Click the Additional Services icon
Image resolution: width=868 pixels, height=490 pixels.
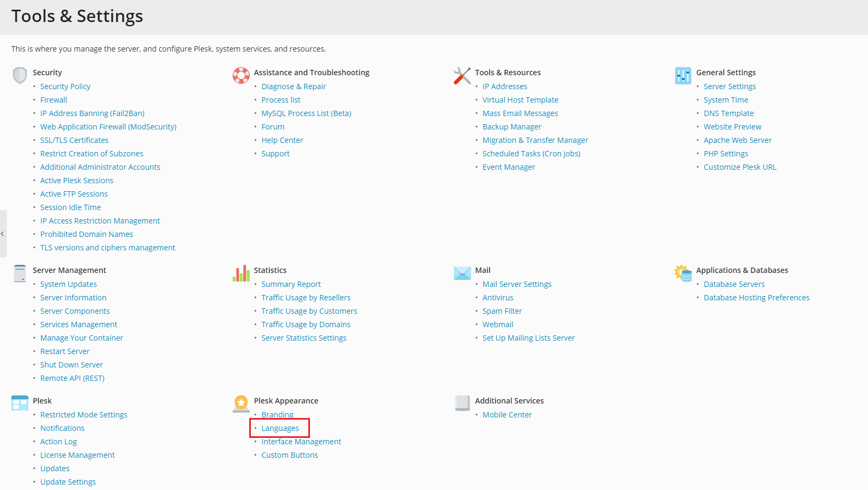462,403
